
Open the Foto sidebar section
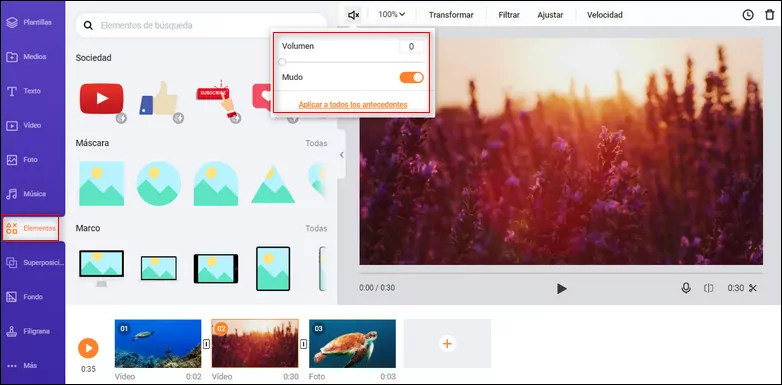coord(22,160)
